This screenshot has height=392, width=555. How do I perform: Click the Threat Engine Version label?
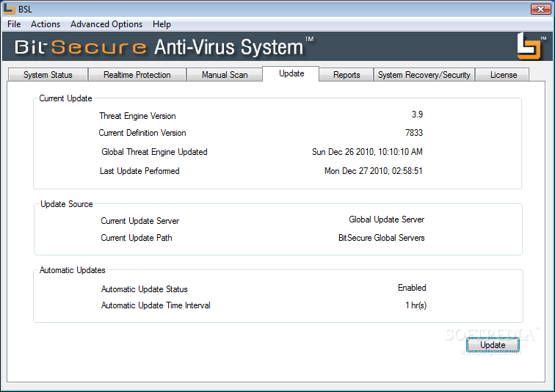137,116
